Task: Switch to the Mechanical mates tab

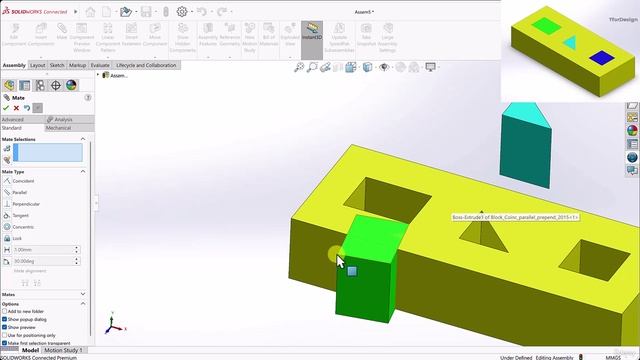Action: [x=69, y=128]
